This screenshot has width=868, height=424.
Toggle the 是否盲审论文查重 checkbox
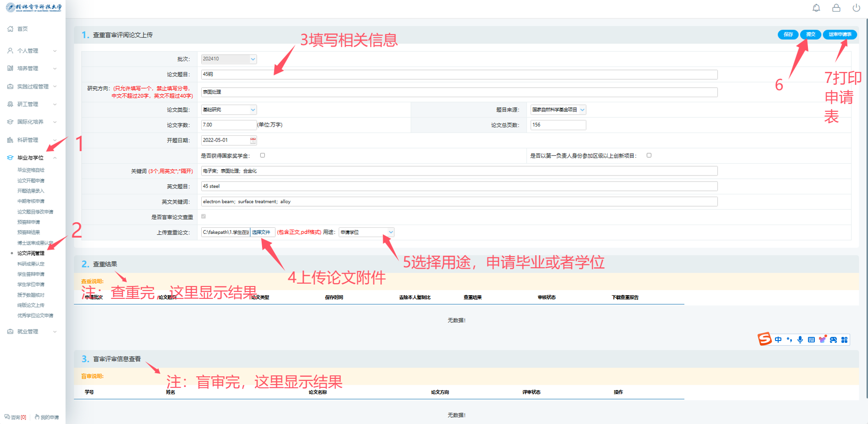203,216
